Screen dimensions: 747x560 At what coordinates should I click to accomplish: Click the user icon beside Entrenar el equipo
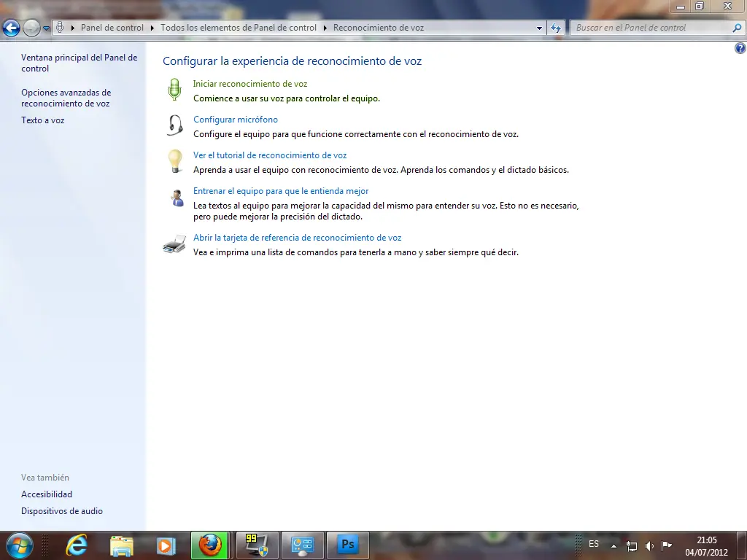pyautogui.click(x=177, y=198)
